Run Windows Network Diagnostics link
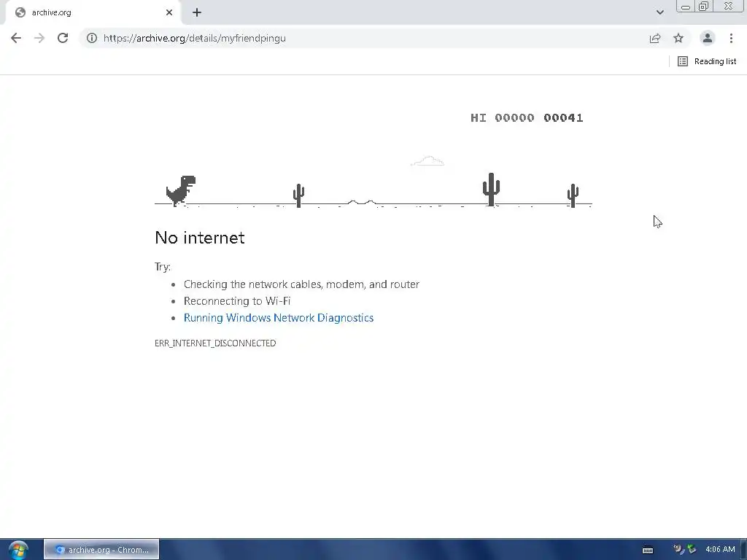Viewport: 747px width, 560px height. pyautogui.click(x=279, y=318)
